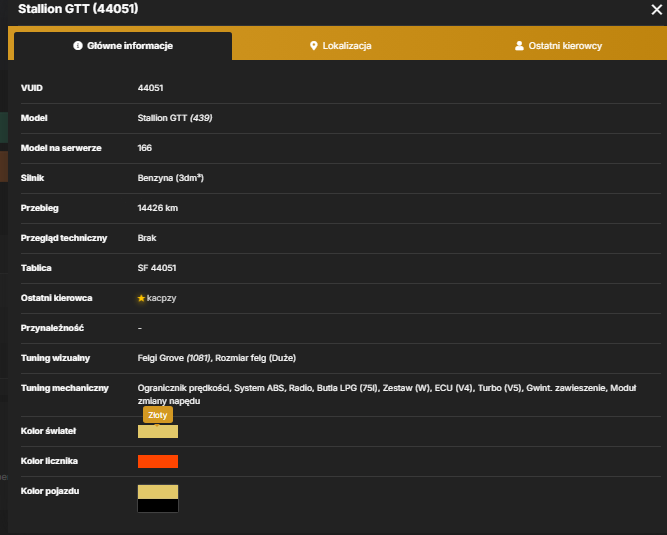Click the dialog title Stallion GTT (44051)
The width and height of the screenshot is (667, 535).
click(78, 9)
